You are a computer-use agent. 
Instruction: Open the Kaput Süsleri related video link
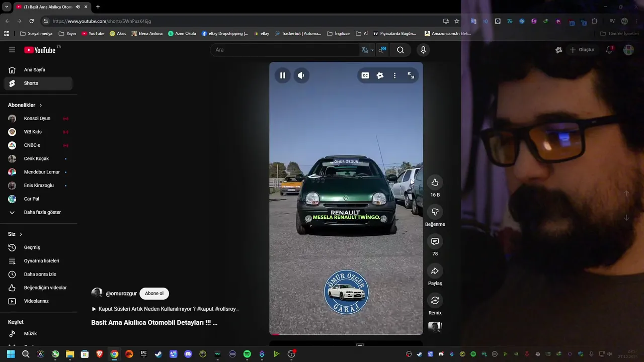(166, 309)
